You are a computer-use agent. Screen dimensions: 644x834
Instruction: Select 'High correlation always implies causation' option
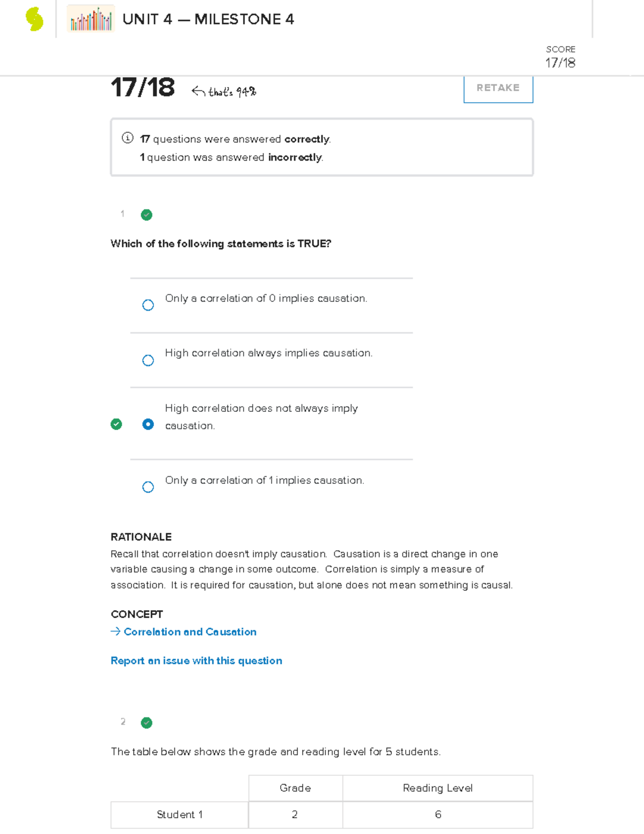148,360
